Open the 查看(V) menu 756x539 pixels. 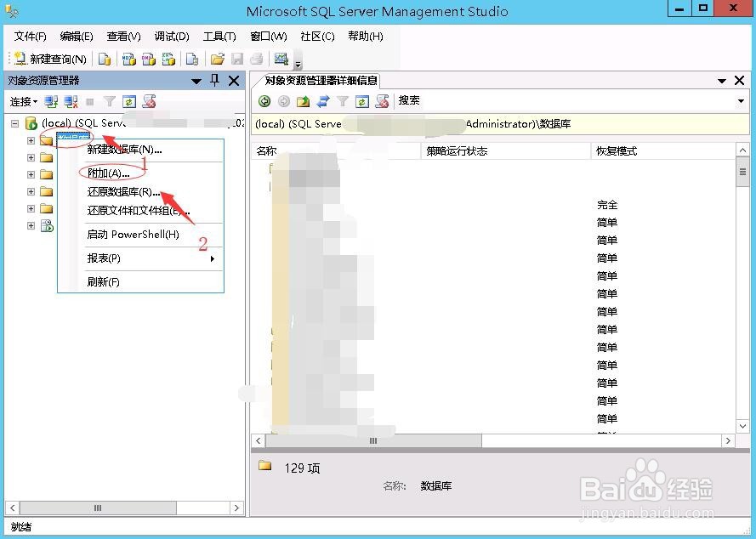pyautogui.click(x=123, y=37)
